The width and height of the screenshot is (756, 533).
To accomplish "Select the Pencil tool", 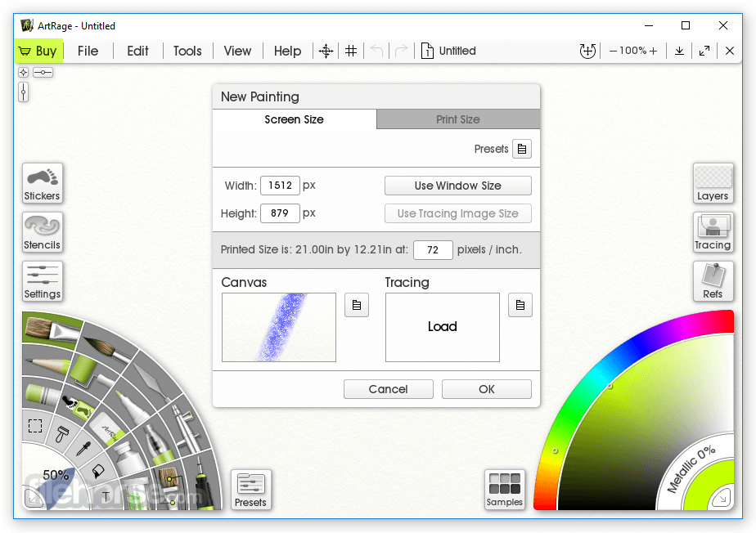I will [46, 365].
